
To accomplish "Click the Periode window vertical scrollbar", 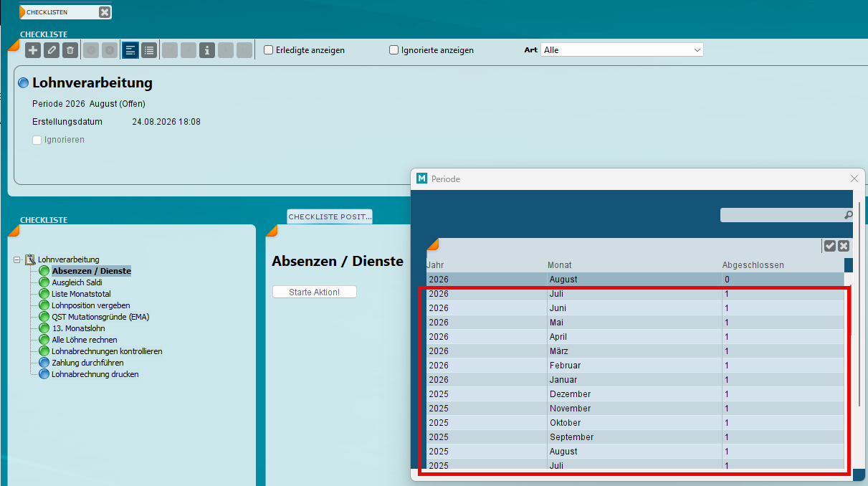I will pyautogui.click(x=859, y=305).
